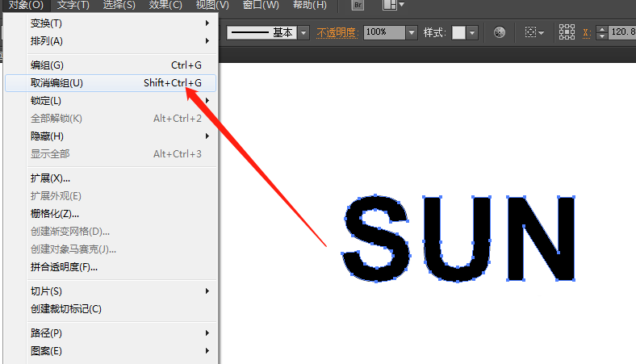Open Adobe Bridge via the Br icon
Image resolution: width=636 pixels, height=364 pixels.
click(359, 6)
